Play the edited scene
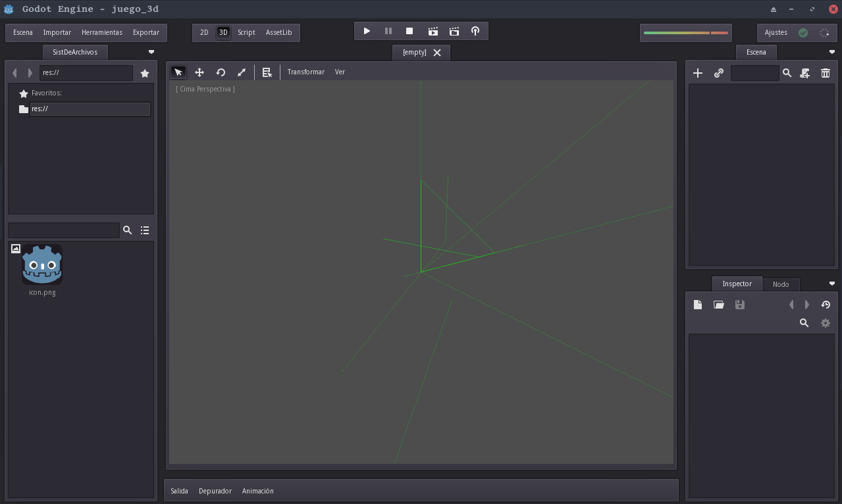Viewport: 842px width, 504px height. pos(433,31)
